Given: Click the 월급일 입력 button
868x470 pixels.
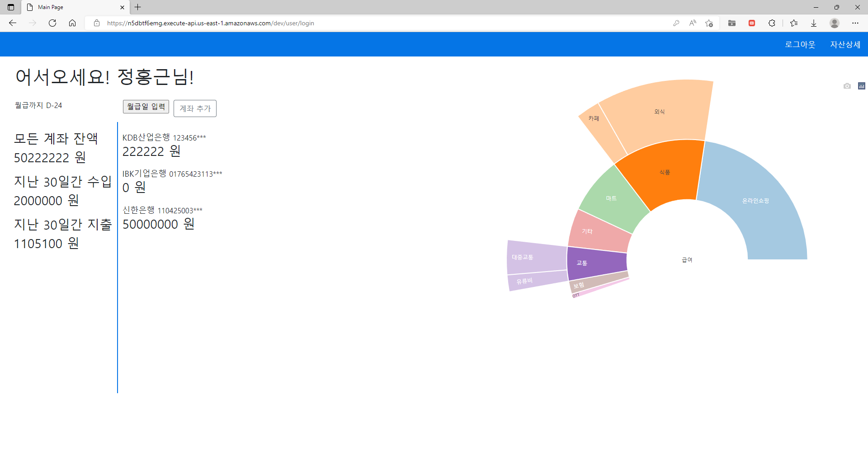Looking at the screenshot, I should click(x=146, y=107).
